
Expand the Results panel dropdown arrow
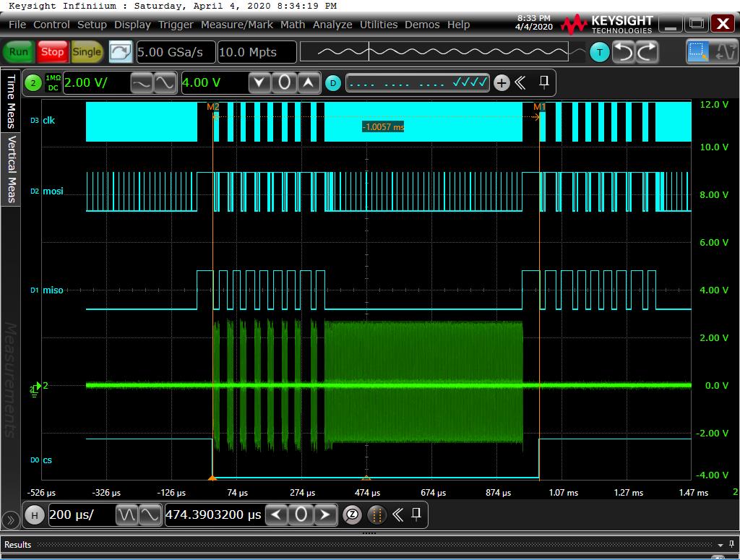(720, 545)
